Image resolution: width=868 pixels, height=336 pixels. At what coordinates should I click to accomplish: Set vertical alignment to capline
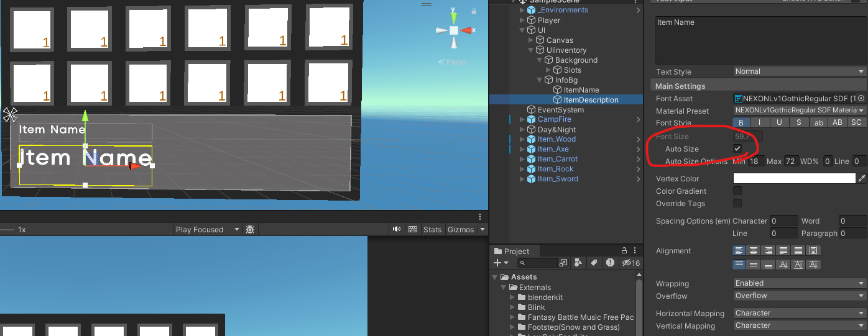click(813, 265)
